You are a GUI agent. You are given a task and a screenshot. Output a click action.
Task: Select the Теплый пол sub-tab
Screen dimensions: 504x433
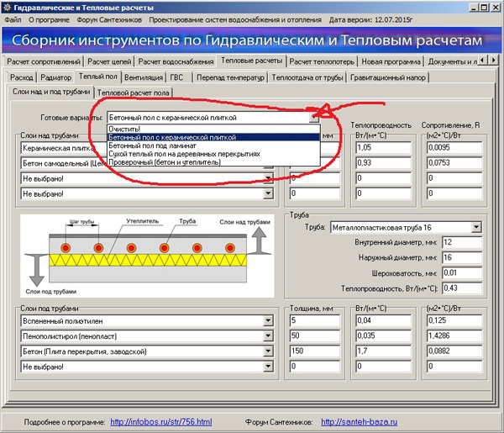pos(98,77)
